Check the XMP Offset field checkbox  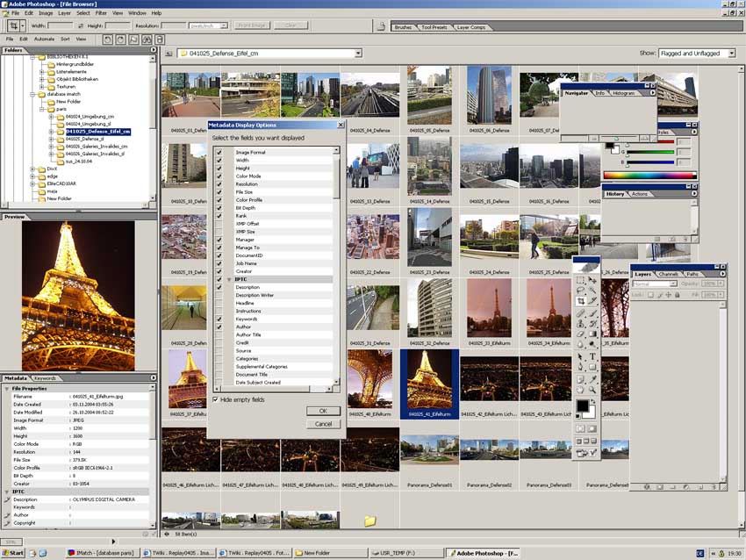point(219,224)
